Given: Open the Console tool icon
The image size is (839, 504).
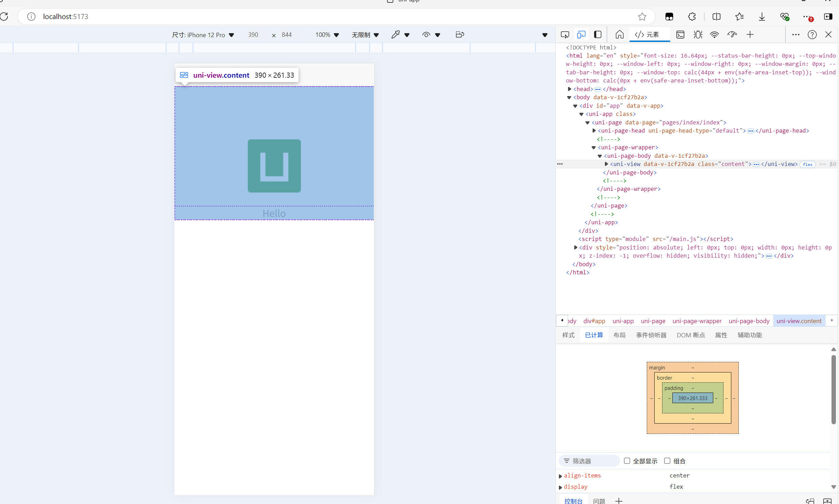Looking at the screenshot, I should pyautogui.click(x=680, y=34).
